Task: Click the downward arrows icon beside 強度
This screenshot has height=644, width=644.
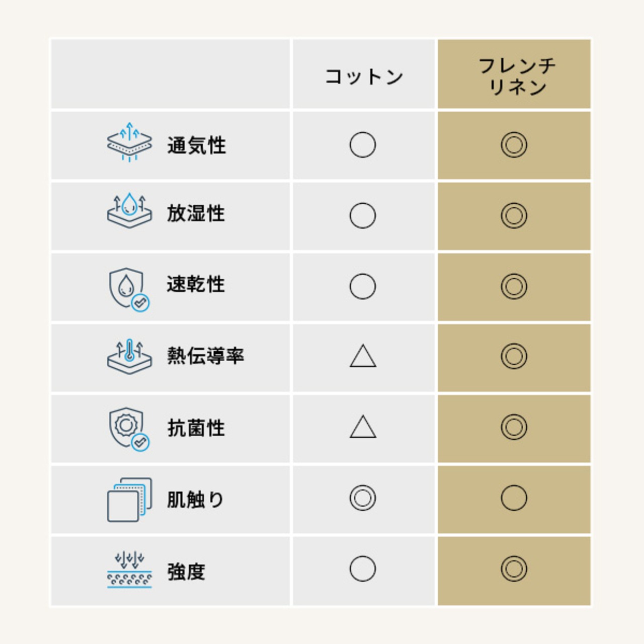Action: (129, 570)
